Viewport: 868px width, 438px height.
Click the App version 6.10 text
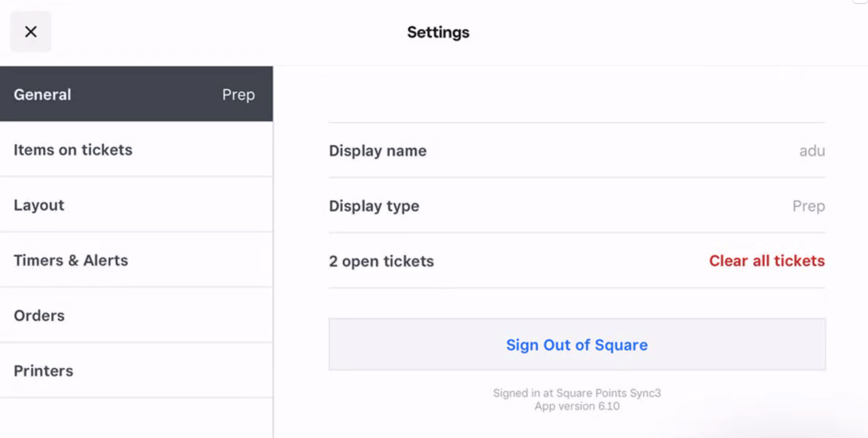577,406
